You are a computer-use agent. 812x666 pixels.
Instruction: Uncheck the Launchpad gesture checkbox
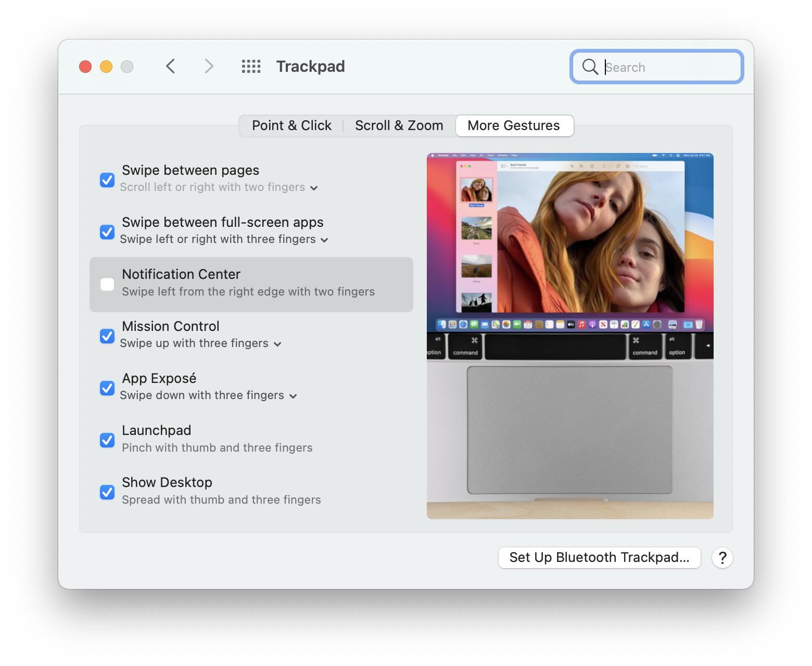(107, 440)
